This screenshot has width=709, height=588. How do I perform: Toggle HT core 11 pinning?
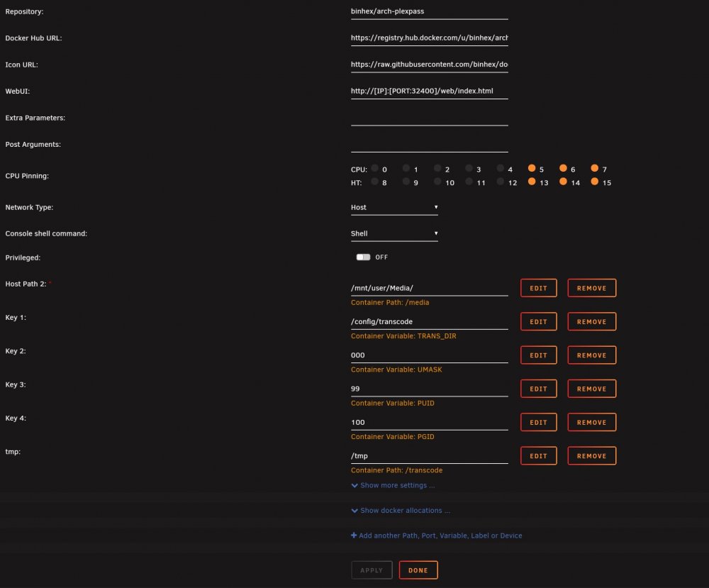point(469,182)
